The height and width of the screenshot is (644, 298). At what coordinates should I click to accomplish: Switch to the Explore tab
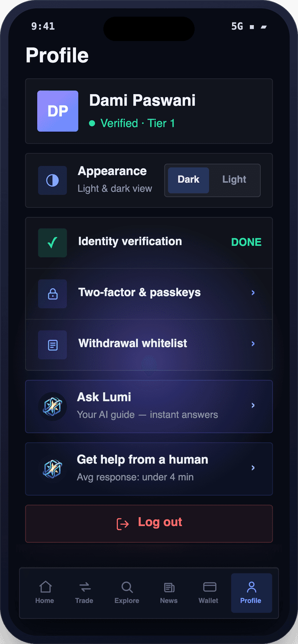(127, 592)
